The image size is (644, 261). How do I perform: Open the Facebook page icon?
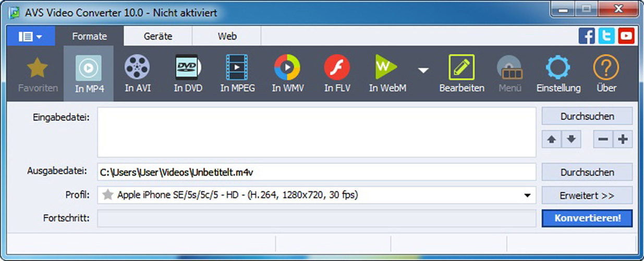pyautogui.click(x=587, y=36)
